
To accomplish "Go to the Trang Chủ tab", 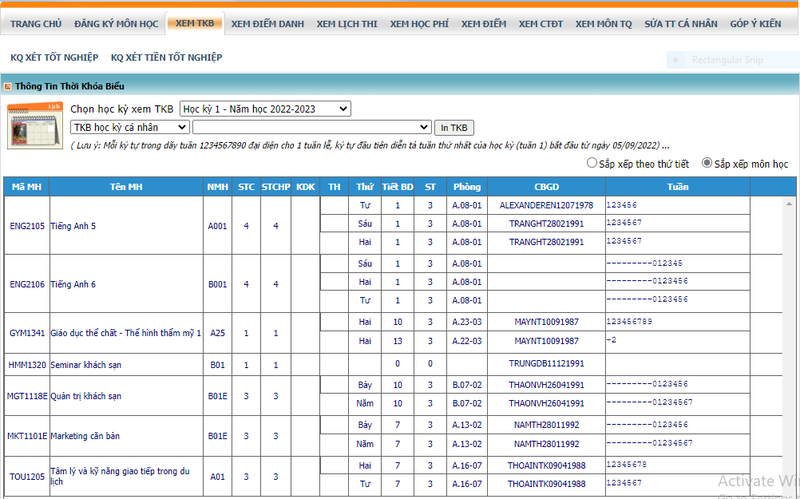I will [x=36, y=23].
